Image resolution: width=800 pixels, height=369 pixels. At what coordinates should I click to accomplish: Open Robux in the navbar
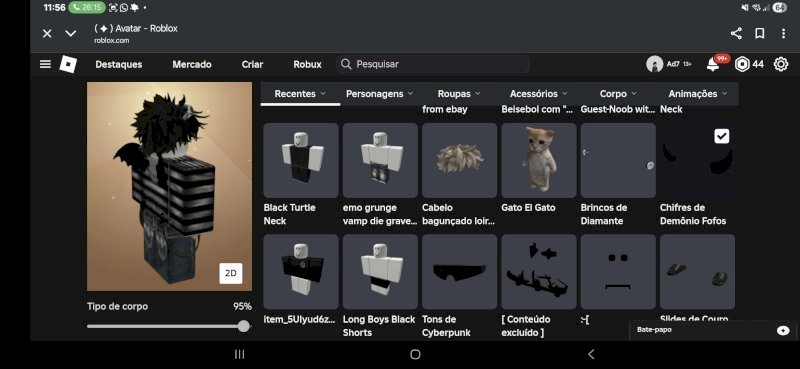point(308,64)
